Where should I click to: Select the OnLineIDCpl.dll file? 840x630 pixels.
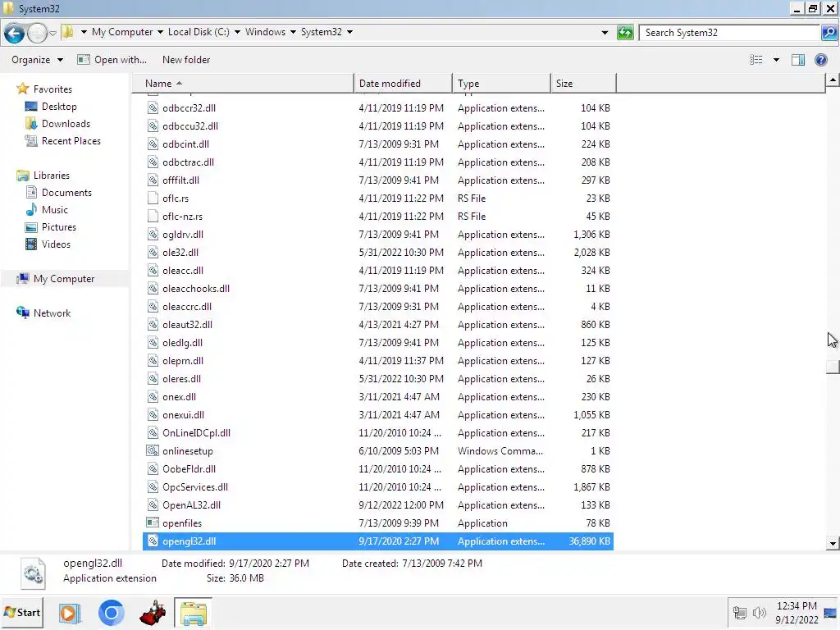coord(378,433)
